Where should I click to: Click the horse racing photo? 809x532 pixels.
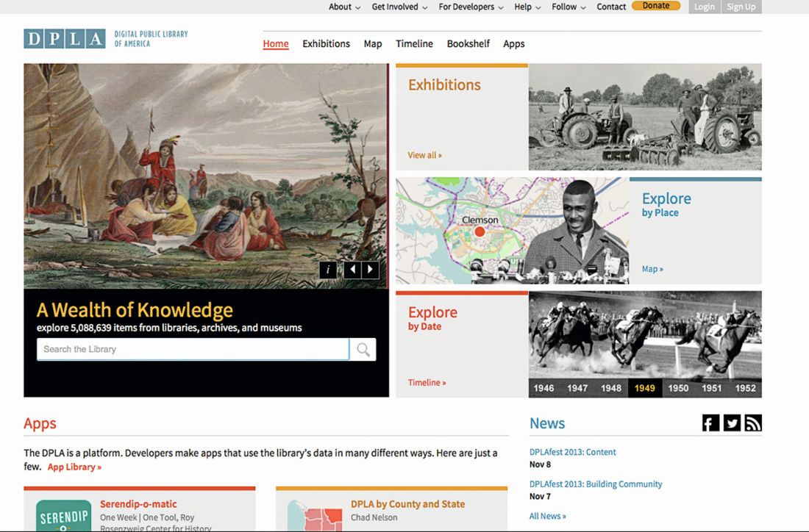pos(645,335)
